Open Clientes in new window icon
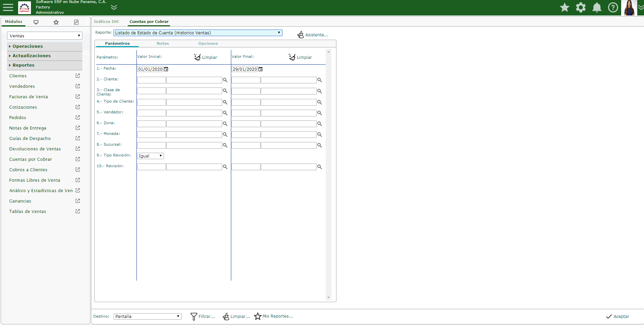The width and height of the screenshot is (644, 325). point(78,76)
